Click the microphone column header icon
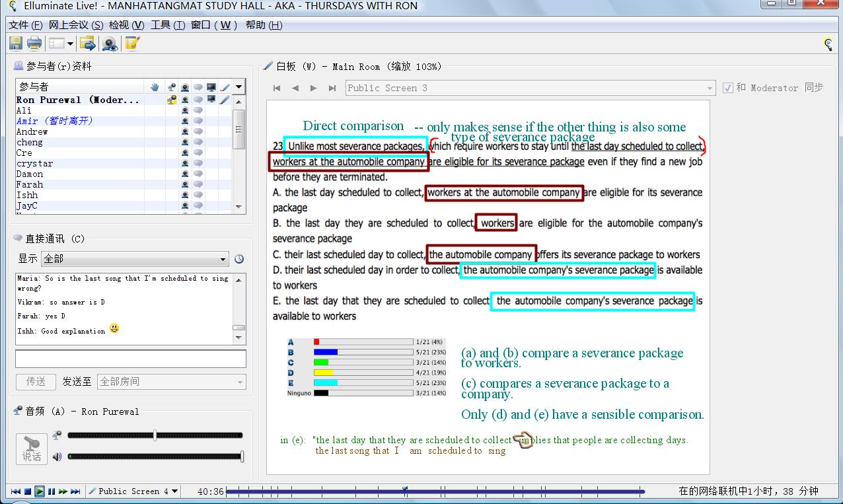The width and height of the screenshot is (843, 504). point(172,87)
